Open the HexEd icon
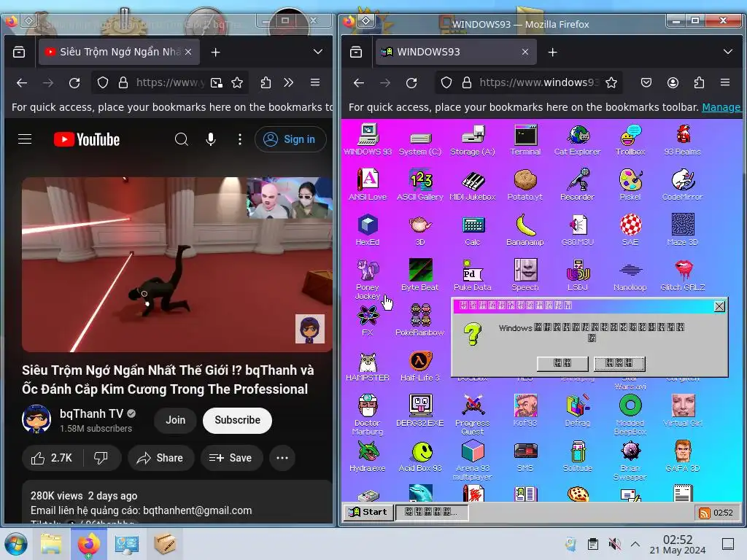 tap(368, 230)
